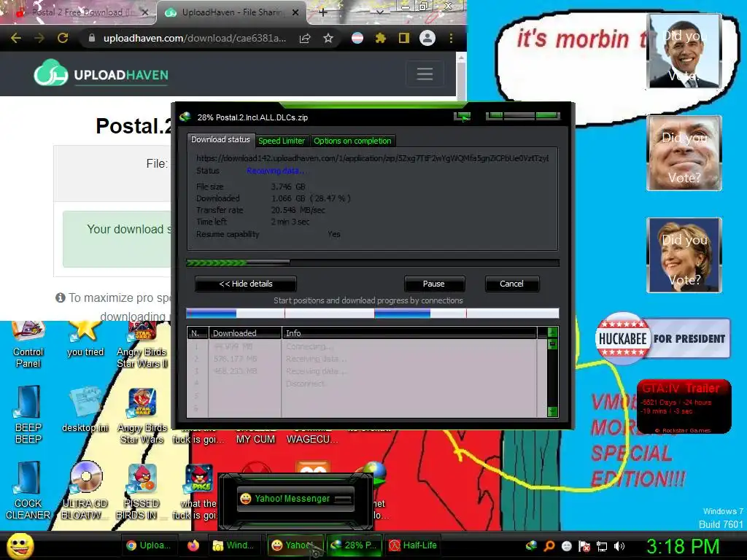Click Obama 'Did you Vote?' gadget
This screenshot has height=560, width=747.
tap(684, 51)
